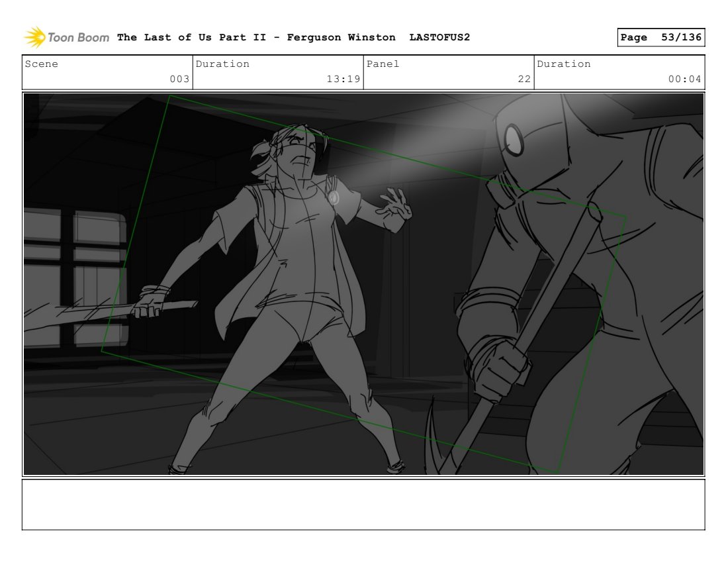Select the panel number "22"
The width and height of the screenshot is (728, 563).
point(524,79)
